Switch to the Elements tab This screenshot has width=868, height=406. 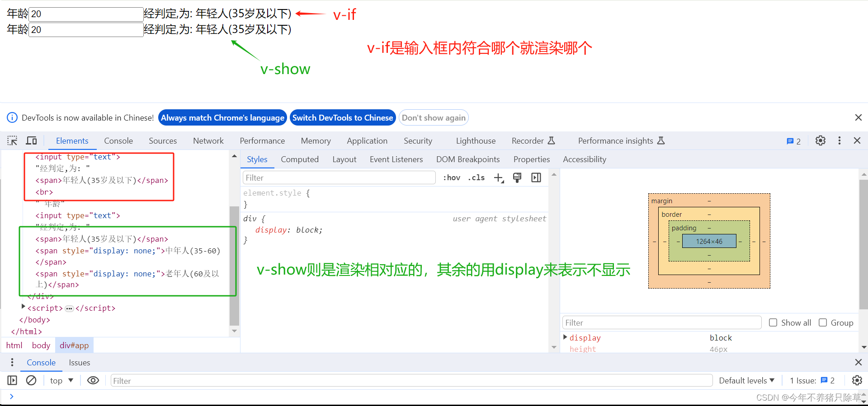click(72, 141)
